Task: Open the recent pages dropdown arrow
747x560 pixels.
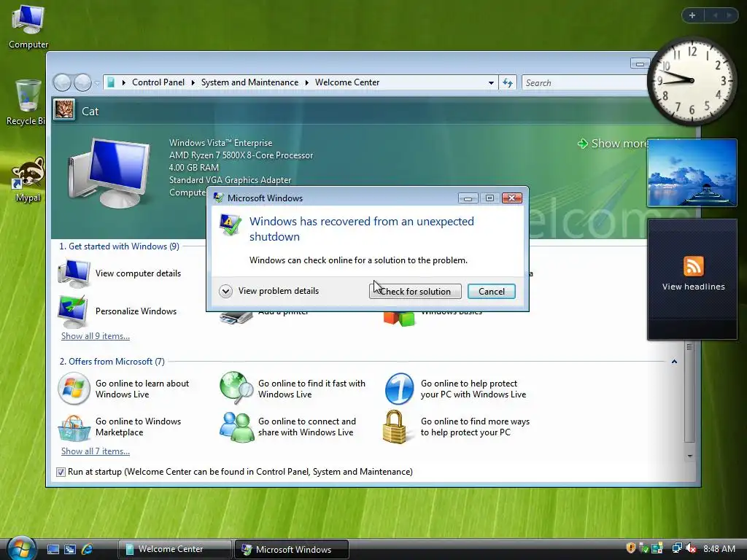Action: (97, 83)
